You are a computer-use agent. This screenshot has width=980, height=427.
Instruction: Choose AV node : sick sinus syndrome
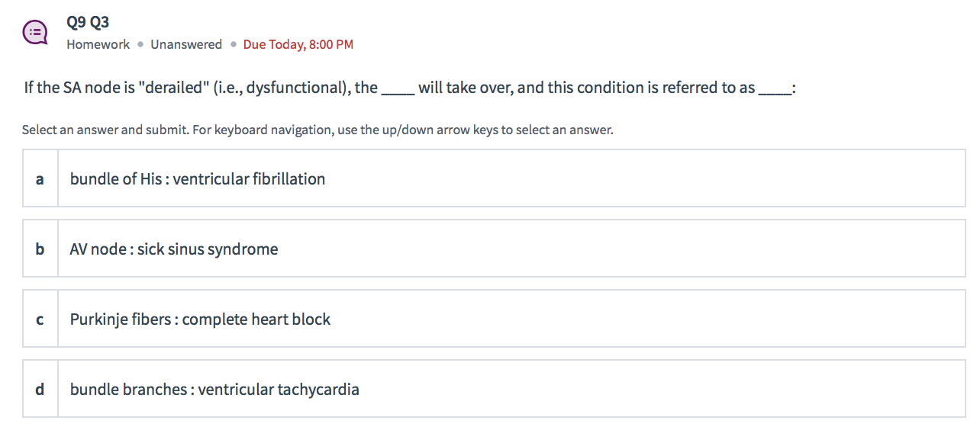(x=174, y=249)
